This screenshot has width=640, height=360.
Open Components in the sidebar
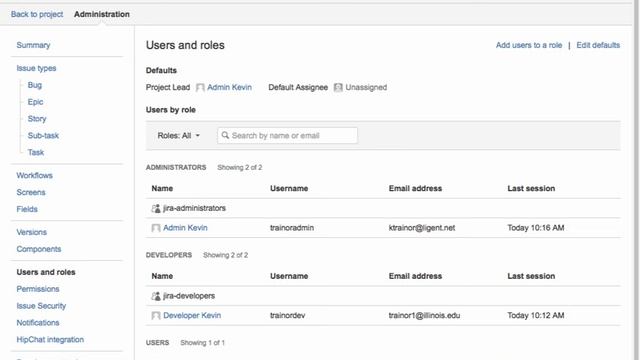39,249
